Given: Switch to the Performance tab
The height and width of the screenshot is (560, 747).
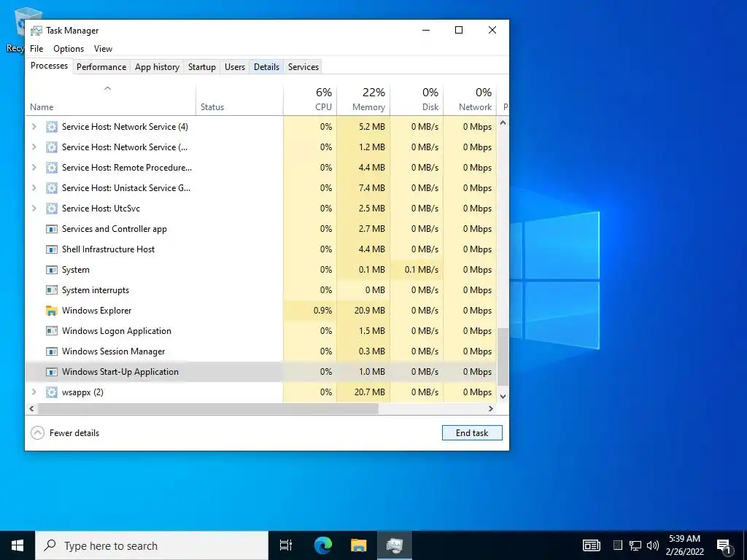Looking at the screenshot, I should [101, 67].
